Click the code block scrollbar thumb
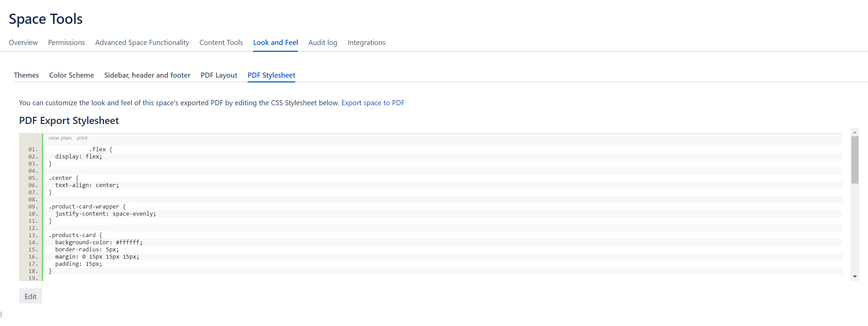 [x=855, y=160]
